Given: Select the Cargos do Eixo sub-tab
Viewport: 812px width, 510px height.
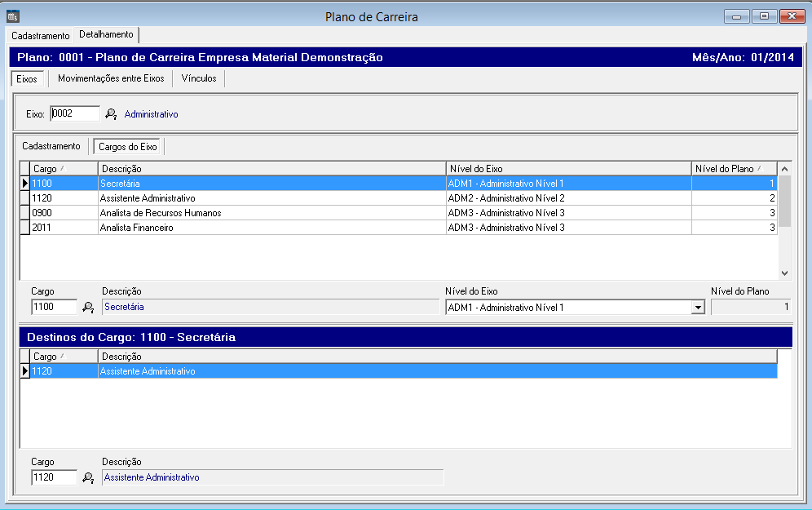Looking at the screenshot, I should click(x=128, y=147).
